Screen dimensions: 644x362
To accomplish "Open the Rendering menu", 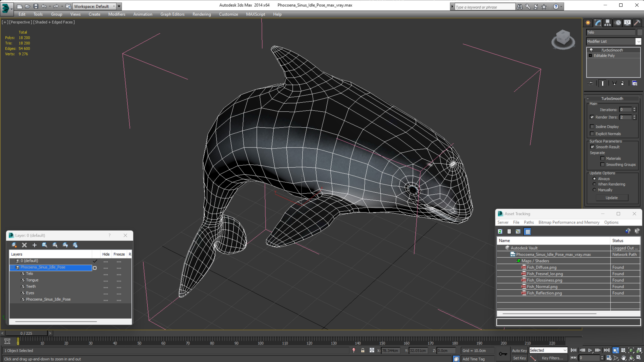I will point(202,14).
